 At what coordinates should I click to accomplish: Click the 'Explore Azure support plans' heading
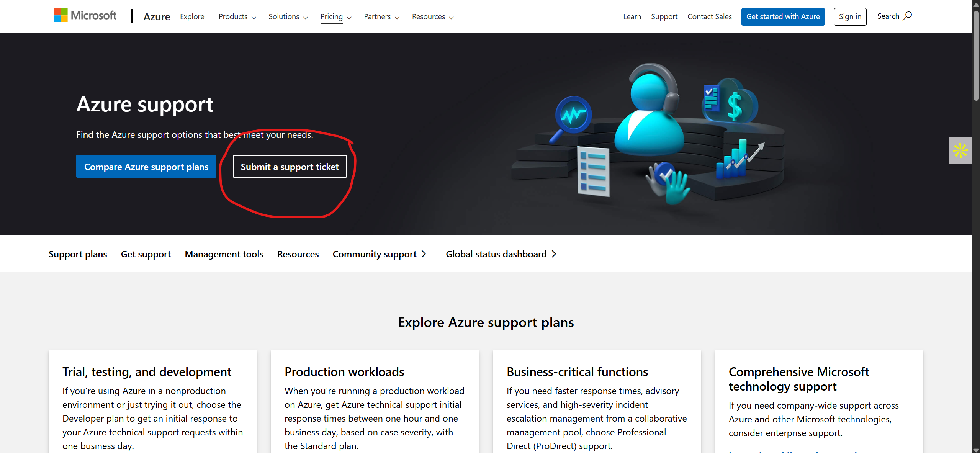[486, 322]
